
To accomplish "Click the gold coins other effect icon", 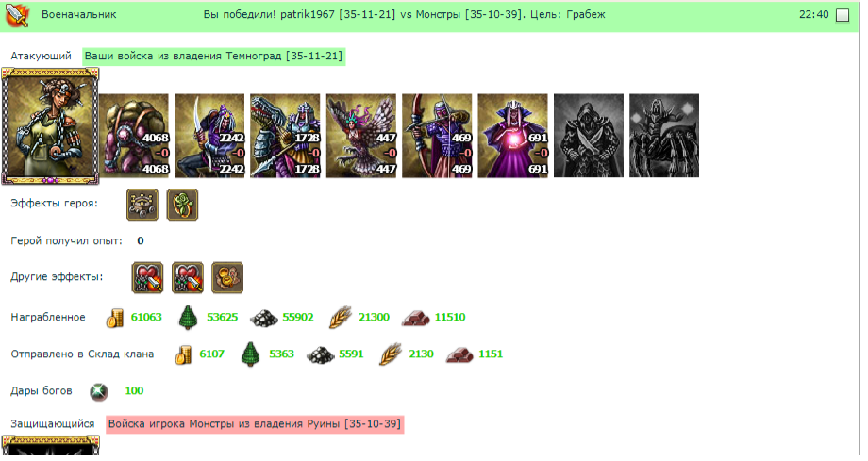I will pos(227,277).
